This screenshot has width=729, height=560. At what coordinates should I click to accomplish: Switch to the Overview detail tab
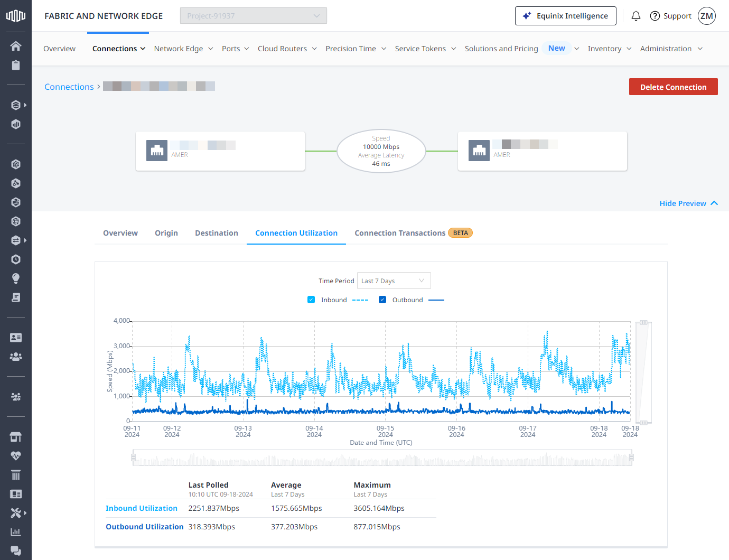(120, 233)
